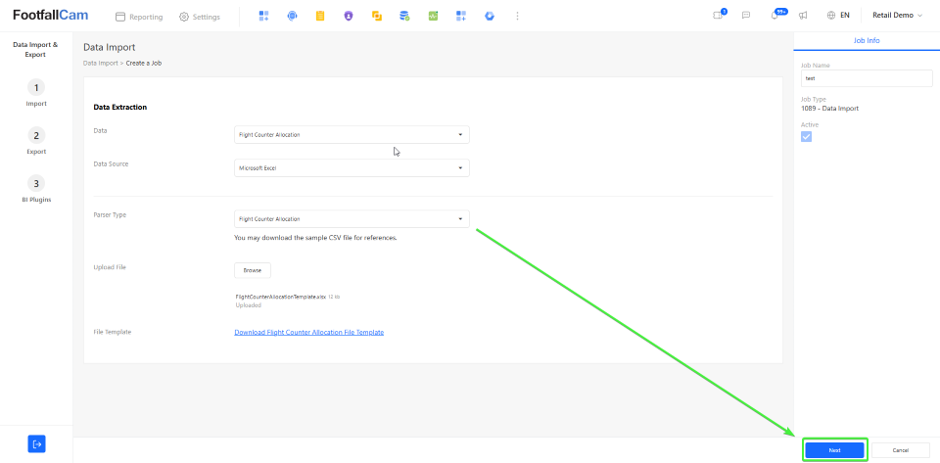940x463 pixels.
Task: Open the vertical three-dot more menu
Action: pos(517,16)
